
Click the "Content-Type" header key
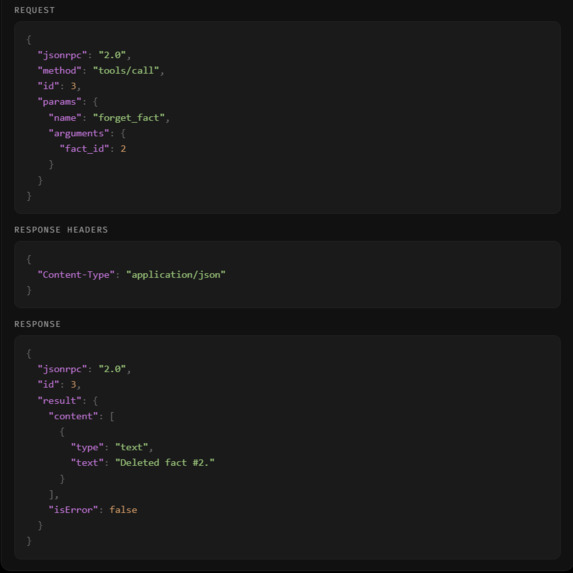coord(76,275)
